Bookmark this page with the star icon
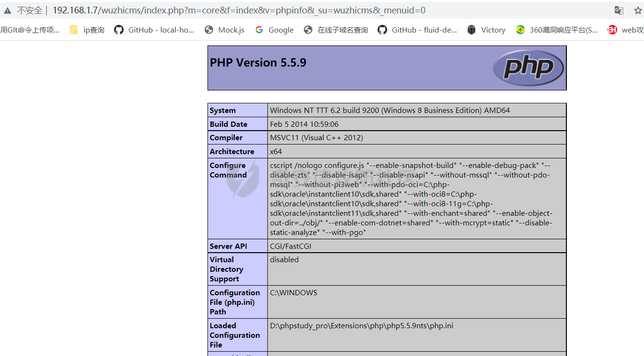644x356 pixels. pyautogui.click(x=637, y=10)
